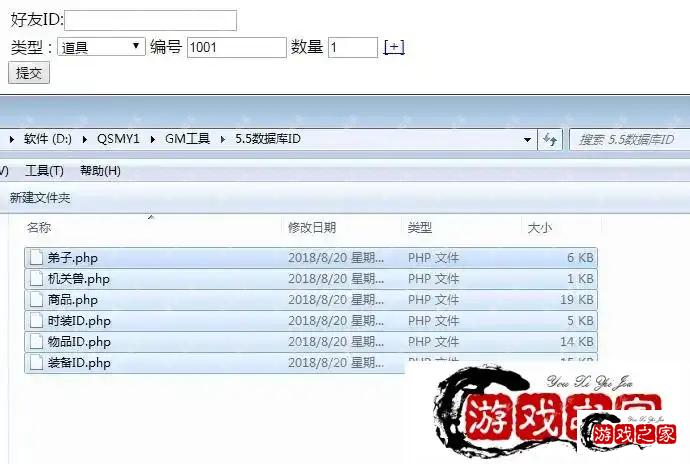The width and height of the screenshot is (690, 464).
Task: Sort files by 修改日期 column header
Action: pyautogui.click(x=312, y=228)
